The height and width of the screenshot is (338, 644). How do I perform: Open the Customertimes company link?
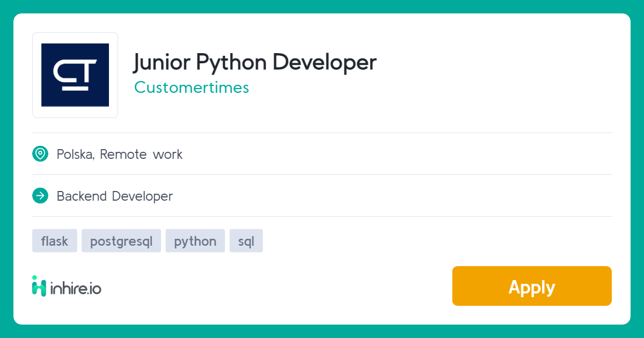tap(192, 87)
